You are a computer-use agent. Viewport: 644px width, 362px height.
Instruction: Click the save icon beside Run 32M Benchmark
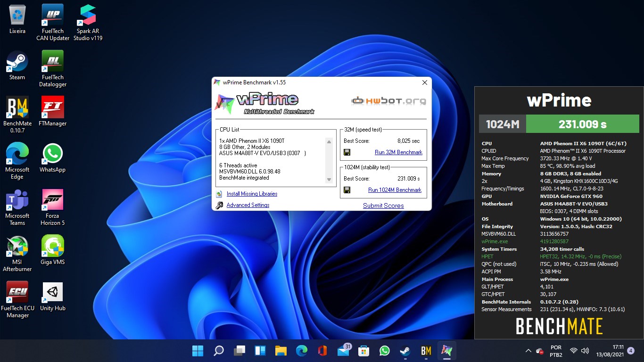(347, 152)
